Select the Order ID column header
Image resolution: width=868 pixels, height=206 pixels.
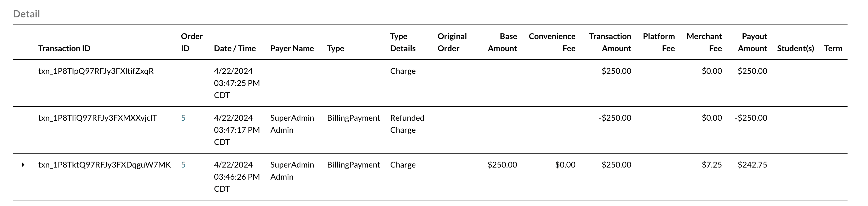click(x=191, y=43)
